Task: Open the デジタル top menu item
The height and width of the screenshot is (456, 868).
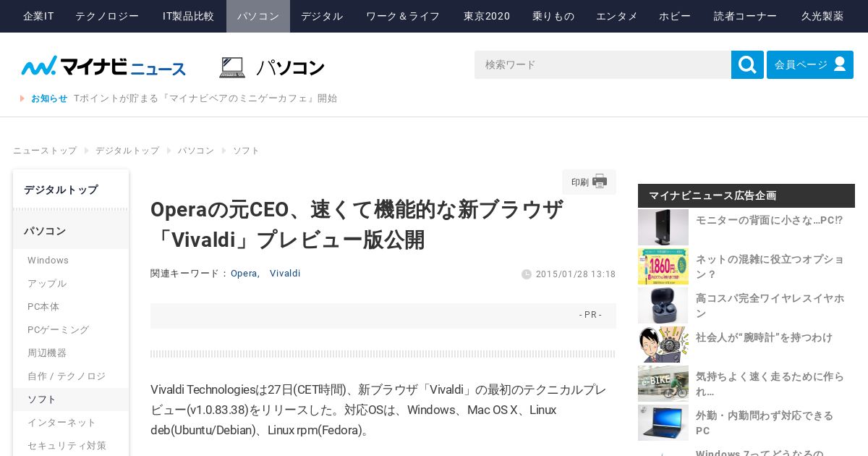Action: (322, 16)
